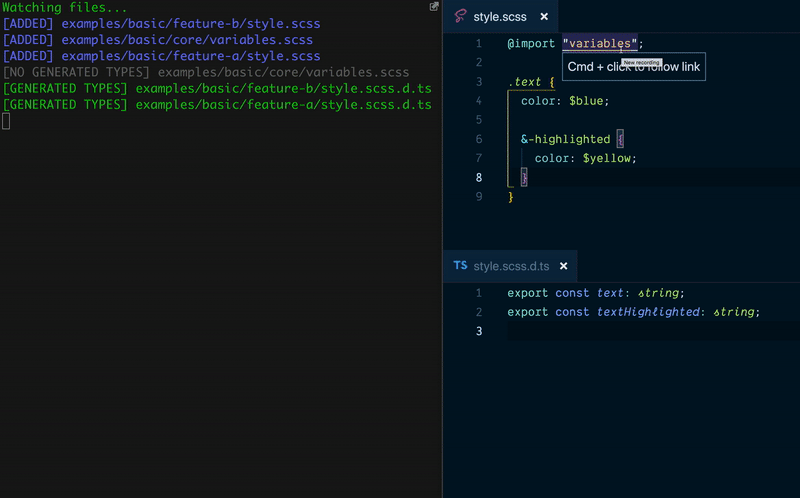Screen dimensions: 800x498
Task: Click the 'text' constant in d.ts file
Action: click(x=610, y=293)
